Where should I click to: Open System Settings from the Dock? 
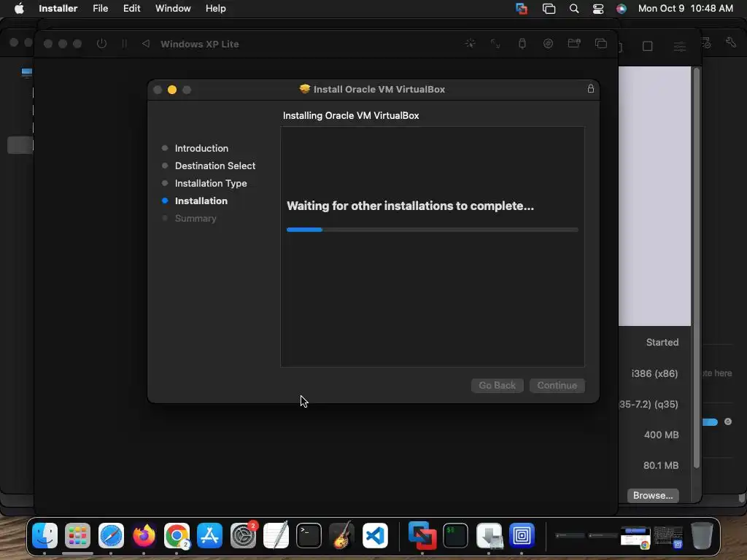[x=243, y=536]
